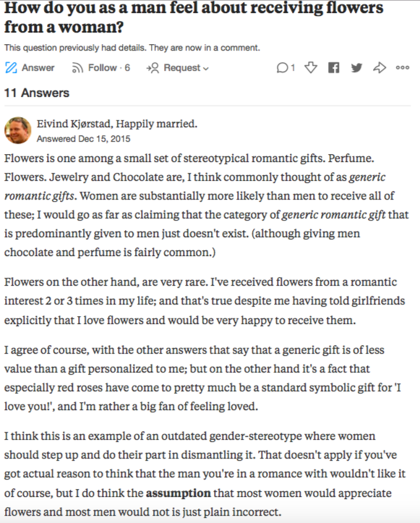Click the 11 Answers heading
The image size is (420, 523).
coord(37,93)
